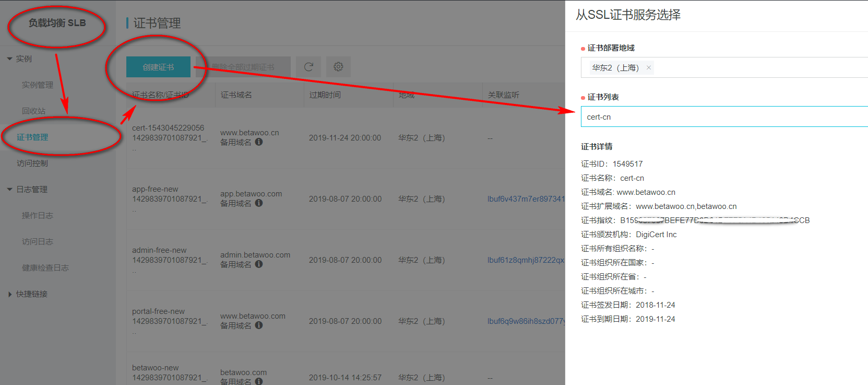Collapse the 日志管理 section arrow
Screen dimensions: 868x385
[9, 189]
